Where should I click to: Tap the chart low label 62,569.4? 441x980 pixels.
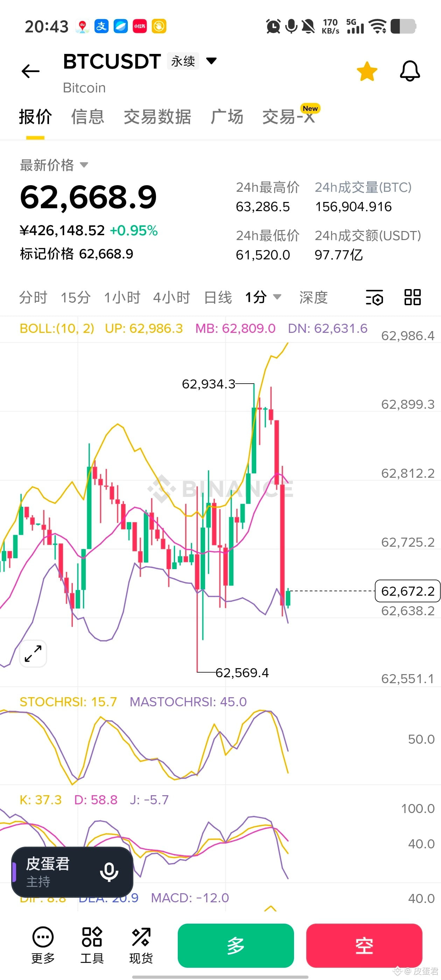(243, 673)
